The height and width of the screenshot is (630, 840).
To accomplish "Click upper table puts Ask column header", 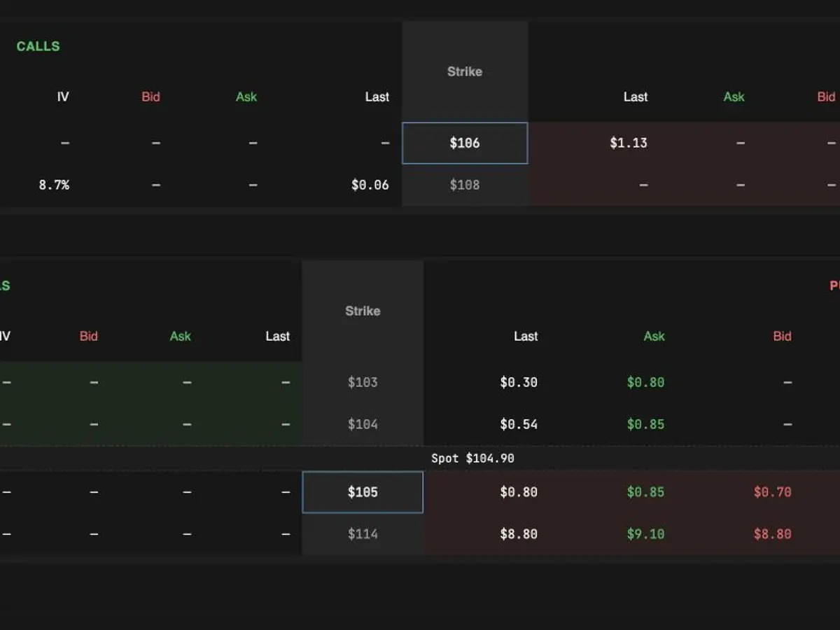I will 734,97.
